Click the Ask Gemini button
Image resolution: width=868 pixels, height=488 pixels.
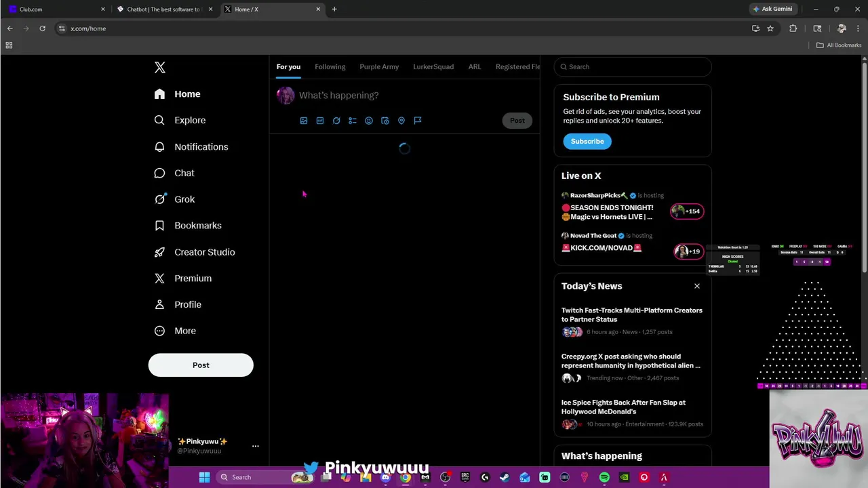click(772, 9)
